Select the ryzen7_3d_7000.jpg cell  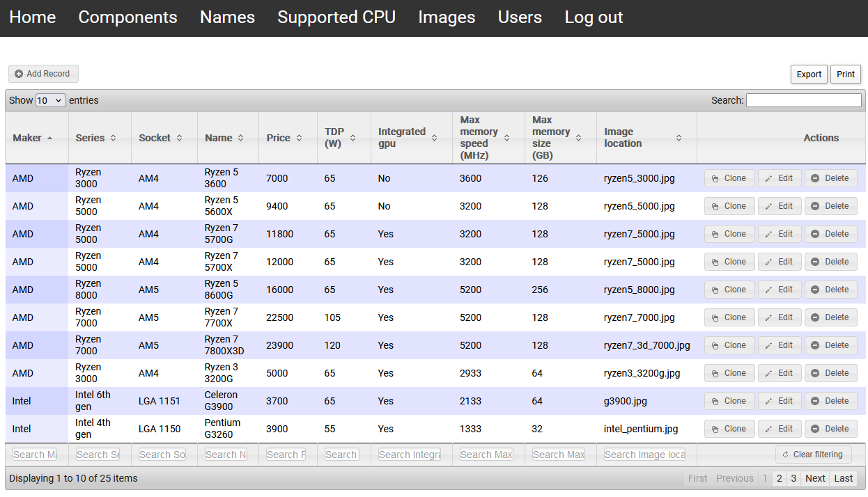pos(647,345)
